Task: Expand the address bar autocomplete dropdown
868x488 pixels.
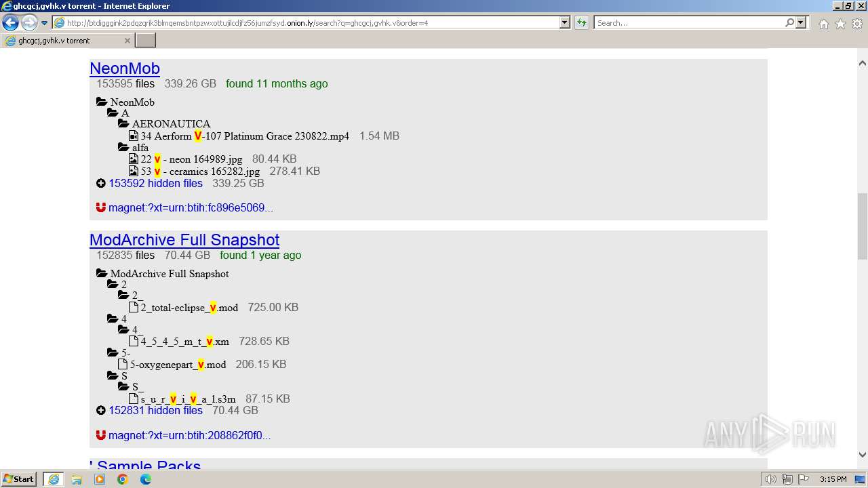Action: (x=564, y=23)
